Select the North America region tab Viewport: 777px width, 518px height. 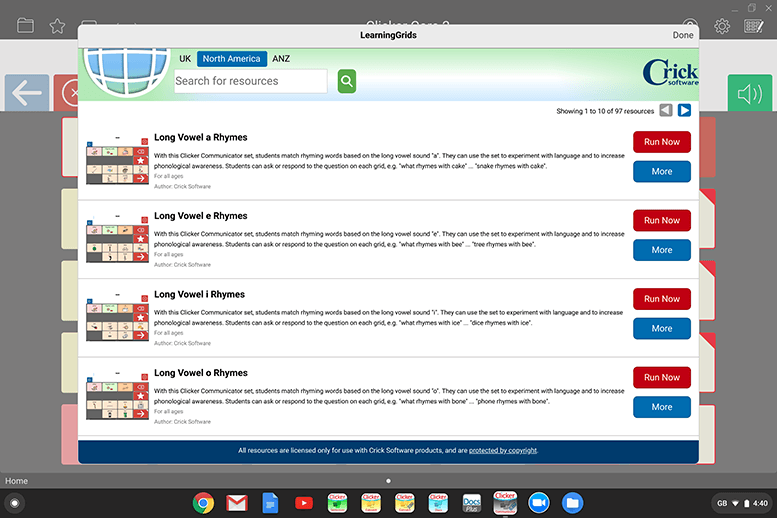[x=231, y=59]
